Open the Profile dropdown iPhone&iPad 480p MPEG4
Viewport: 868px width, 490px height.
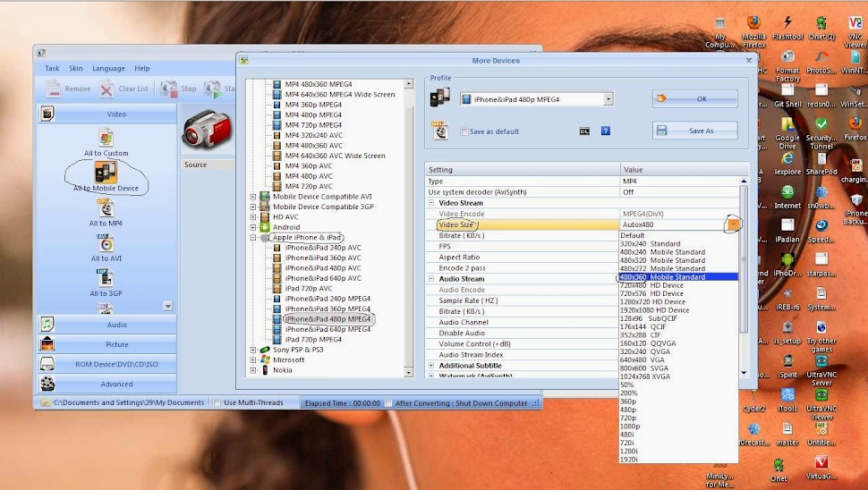(536, 99)
